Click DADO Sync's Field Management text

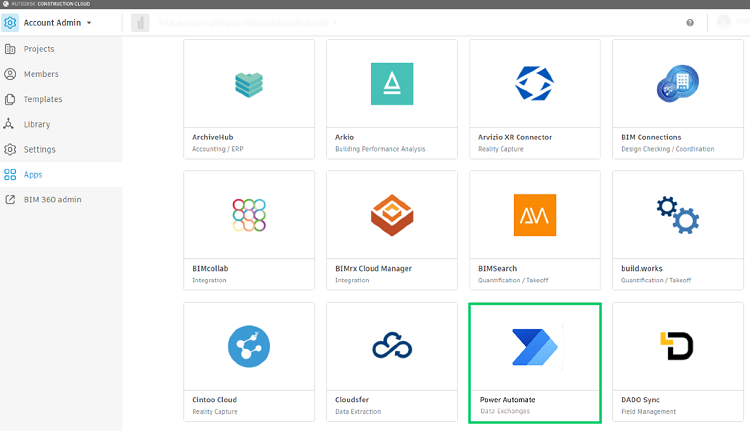point(648,411)
